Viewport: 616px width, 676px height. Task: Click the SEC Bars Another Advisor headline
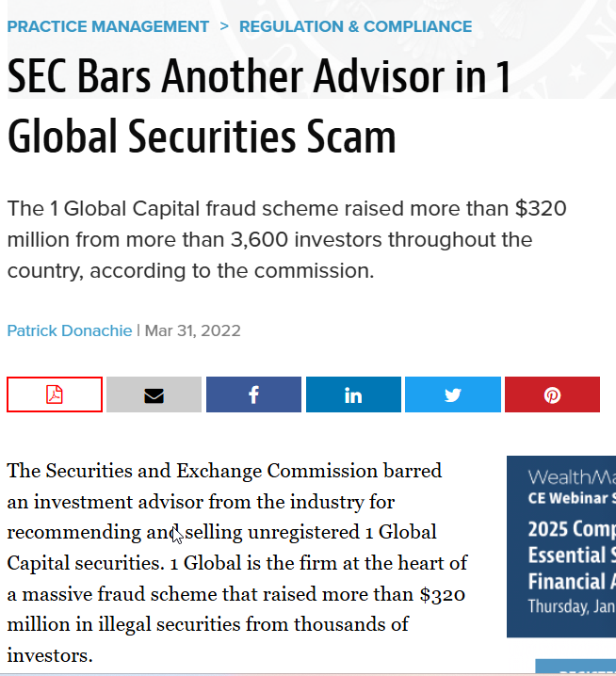(259, 106)
